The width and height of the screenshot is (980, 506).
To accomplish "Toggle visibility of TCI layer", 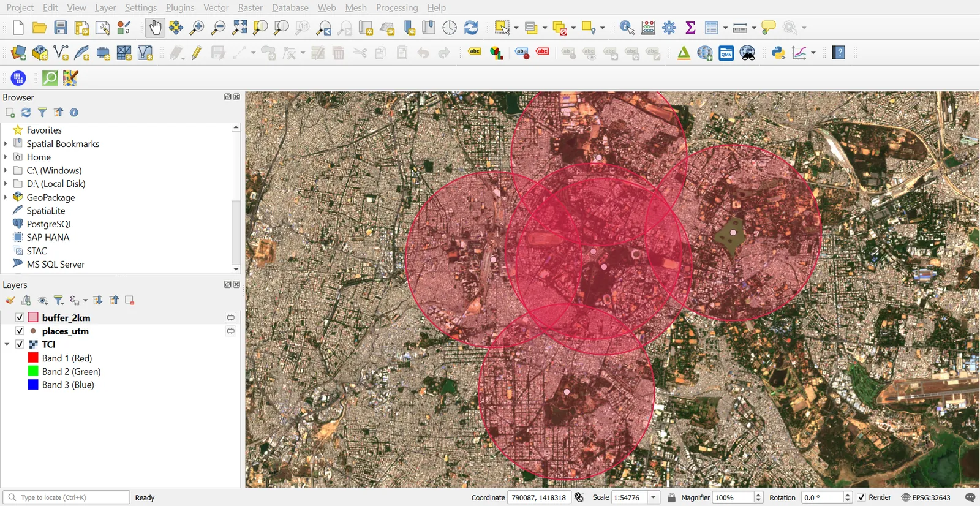I will 20,344.
